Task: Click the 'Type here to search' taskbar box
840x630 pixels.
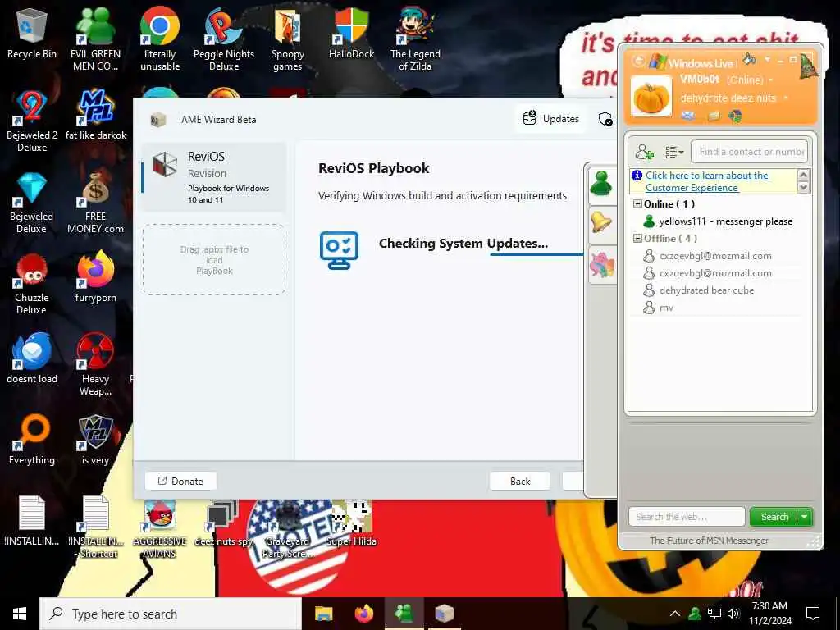Action: [x=171, y=614]
